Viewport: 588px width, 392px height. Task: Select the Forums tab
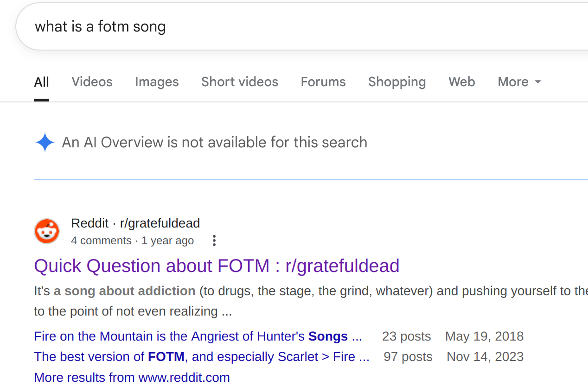pyautogui.click(x=323, y=82)
